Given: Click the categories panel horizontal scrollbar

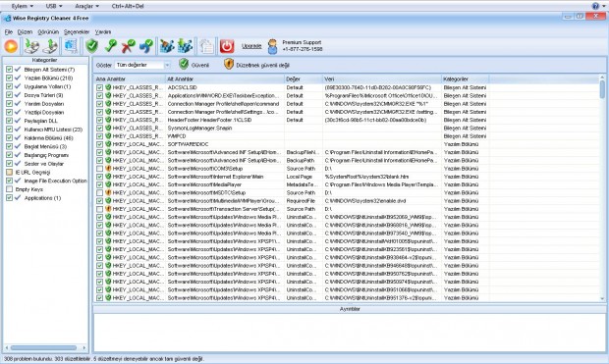Looking at the screenshot, I should pos(43,347).
